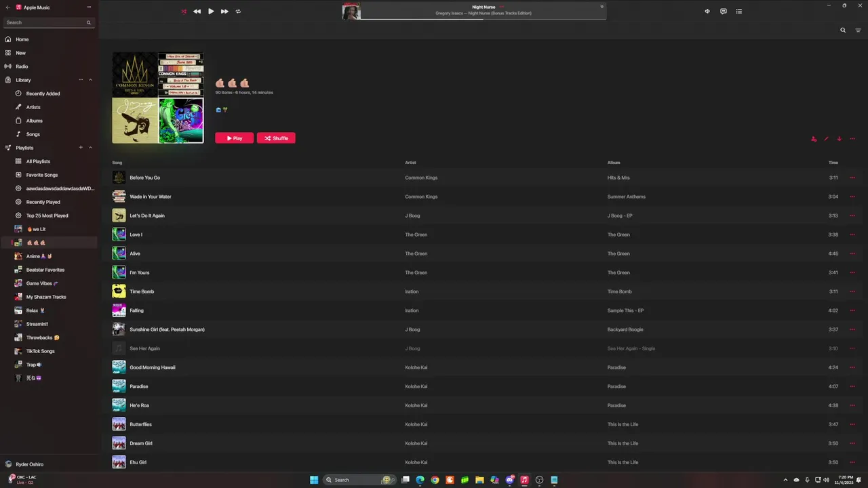Toggle shuffle in the playback controls
Image resolution: width=868 pixels, height=488 pixels.
(x=183, y=12)
